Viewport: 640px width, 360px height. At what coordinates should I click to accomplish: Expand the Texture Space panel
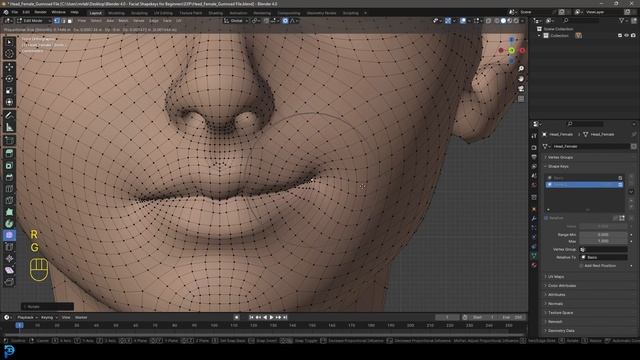coord(560,313)
